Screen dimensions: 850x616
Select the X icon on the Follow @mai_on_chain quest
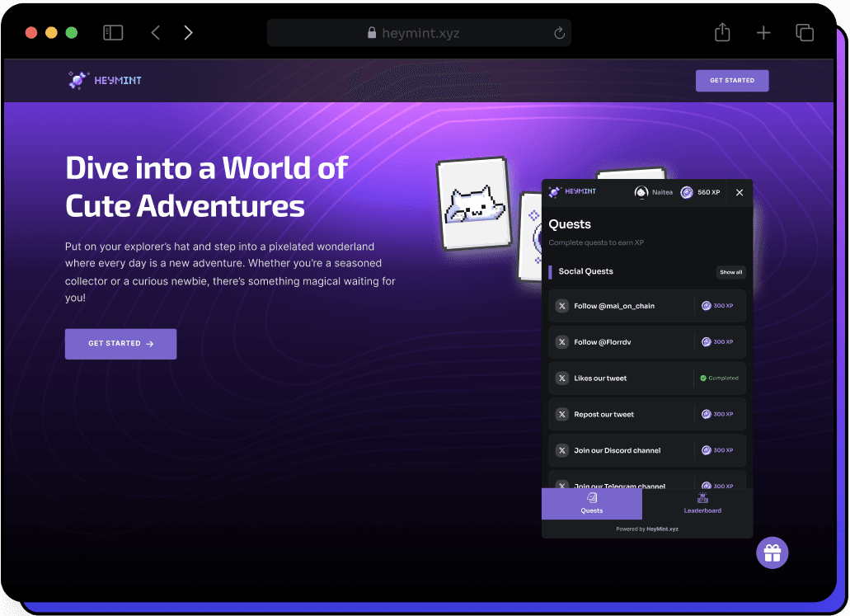tap(561, 306)
